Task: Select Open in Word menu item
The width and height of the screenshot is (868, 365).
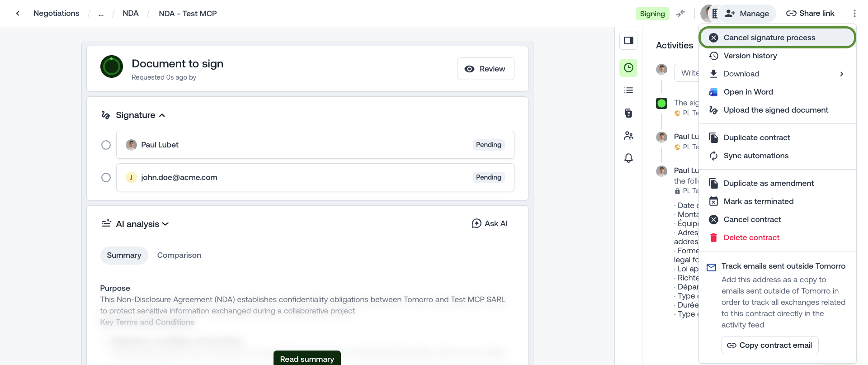Action: click(x=778, y=92)
